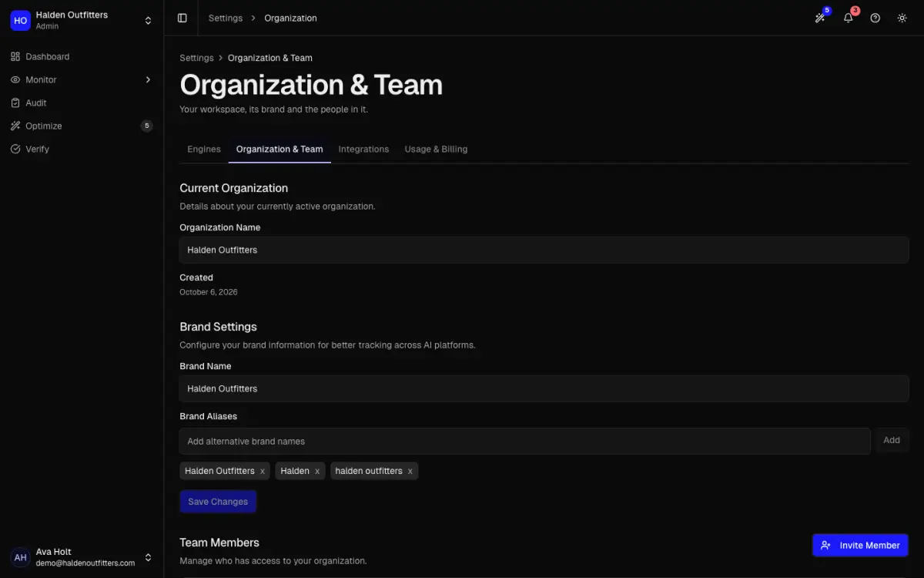The image size is (924, 578).
Task: Click the Organization Name input field
Action: 544,250
